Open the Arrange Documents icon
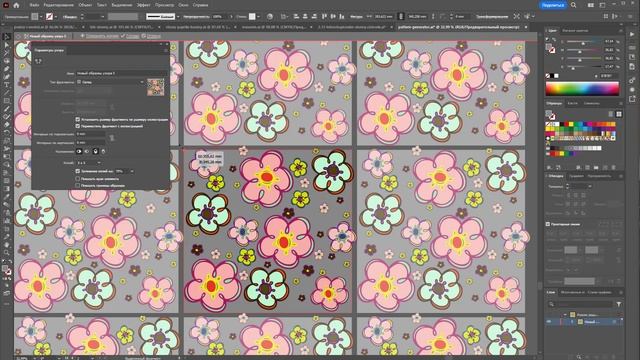640x360 pixels. click(x=591, y=5)
